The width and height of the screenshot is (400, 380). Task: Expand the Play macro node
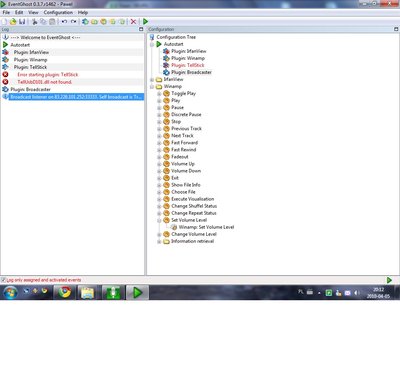159,100
